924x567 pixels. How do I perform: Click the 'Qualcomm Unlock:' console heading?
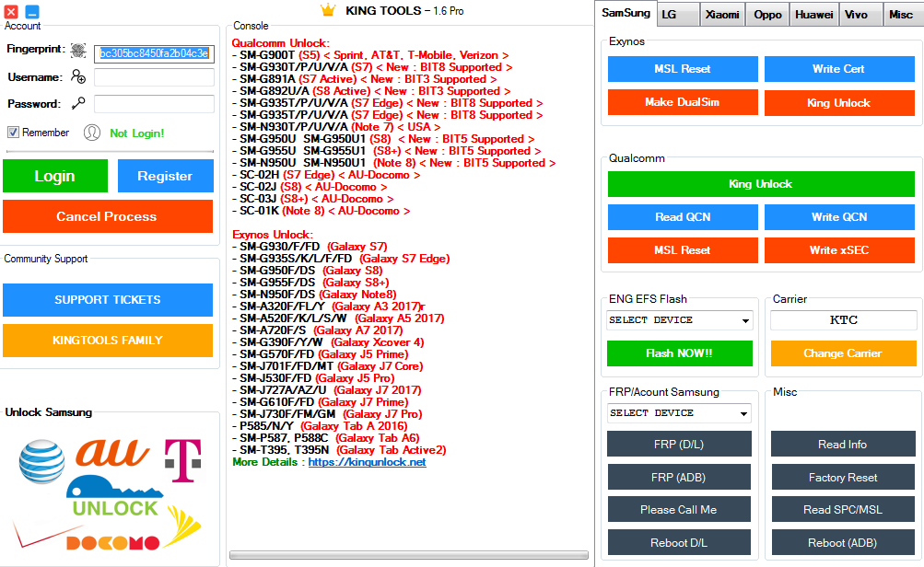pos(280,43)
